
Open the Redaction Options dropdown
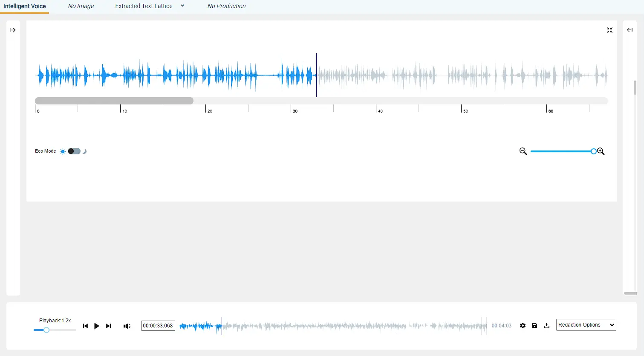[x=586, y=325]
